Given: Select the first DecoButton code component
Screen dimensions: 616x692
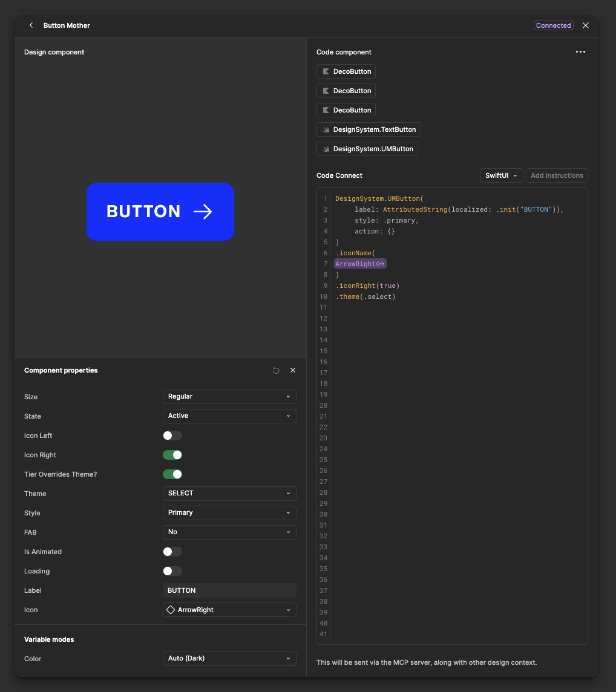Looking at the screenshot, I should 346,71.
